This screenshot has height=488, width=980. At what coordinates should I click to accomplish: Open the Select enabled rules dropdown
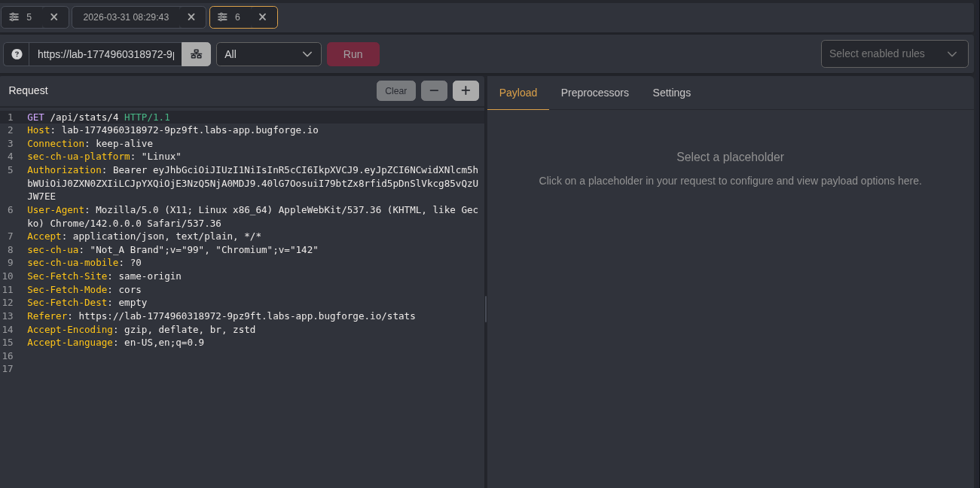[894, 53]
